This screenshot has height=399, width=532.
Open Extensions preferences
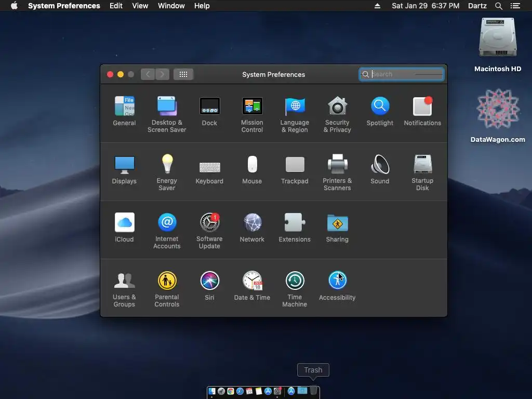[295, 228]
